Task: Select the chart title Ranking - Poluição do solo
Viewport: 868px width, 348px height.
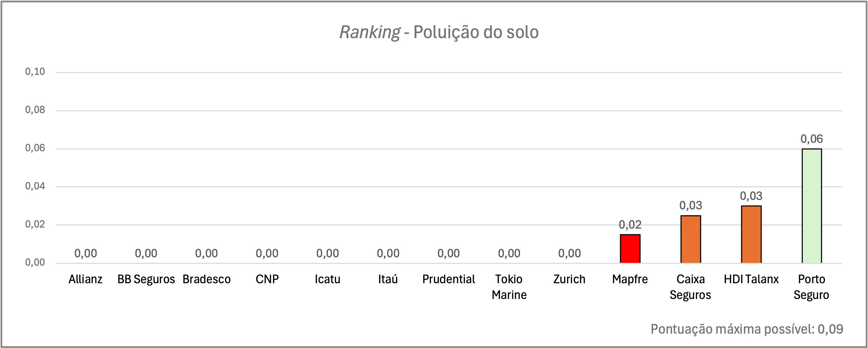Action: pos(439,32)
